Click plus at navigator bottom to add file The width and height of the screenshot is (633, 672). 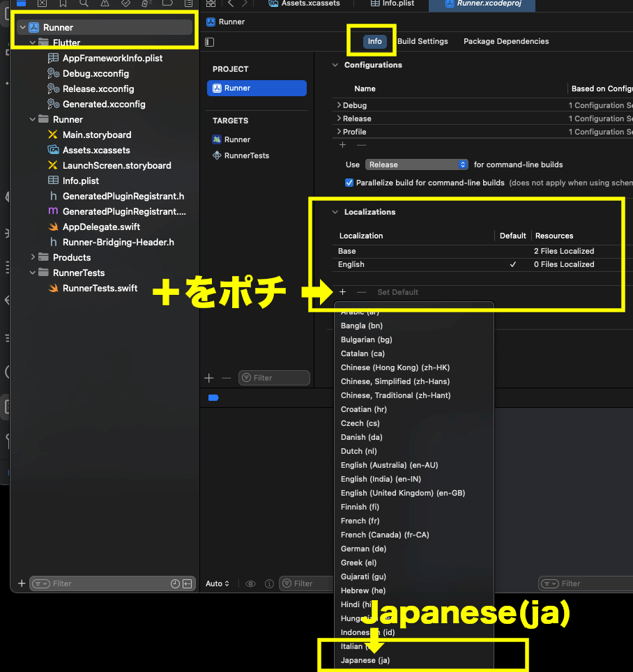(22, 583)
